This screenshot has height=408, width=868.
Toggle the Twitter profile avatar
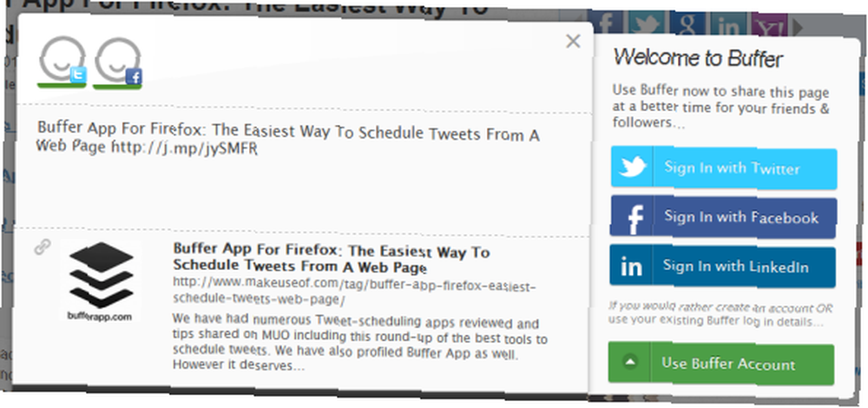coord(62,61)
